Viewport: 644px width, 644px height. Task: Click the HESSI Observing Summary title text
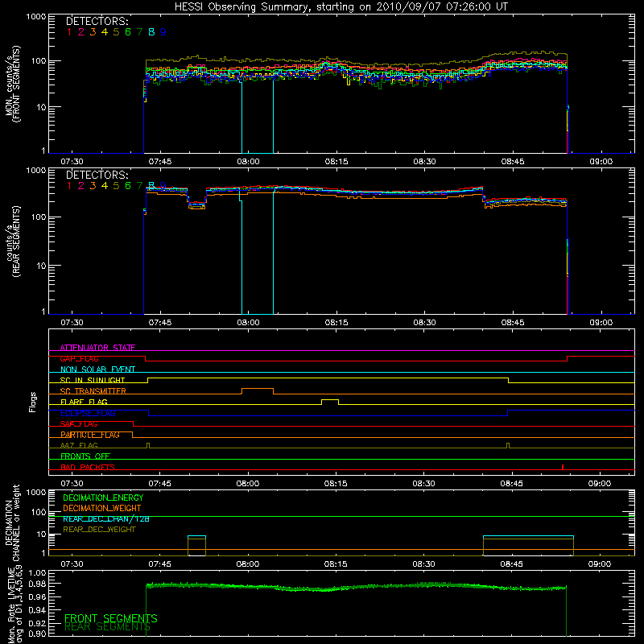coord(341,7)
